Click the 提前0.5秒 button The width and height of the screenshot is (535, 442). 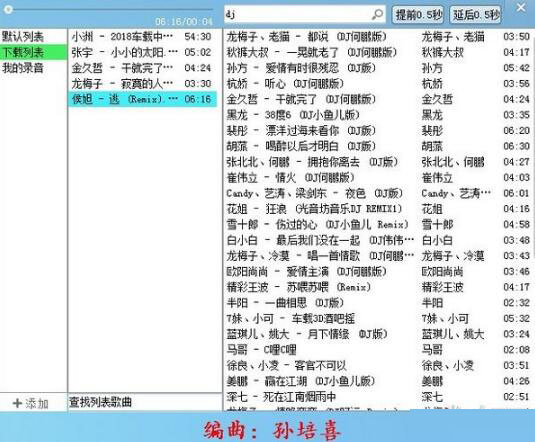coord(418,15)
